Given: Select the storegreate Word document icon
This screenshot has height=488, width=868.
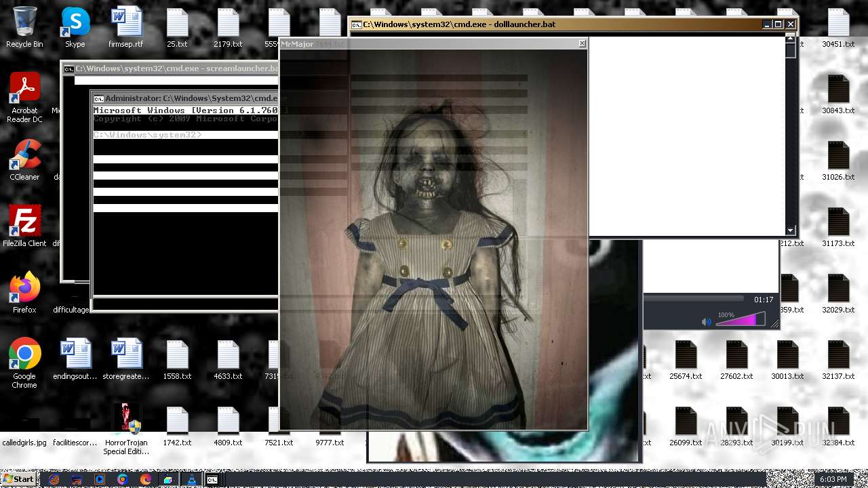Looking at the screenshot, I should pyautogui.click(x=126, y=359).
